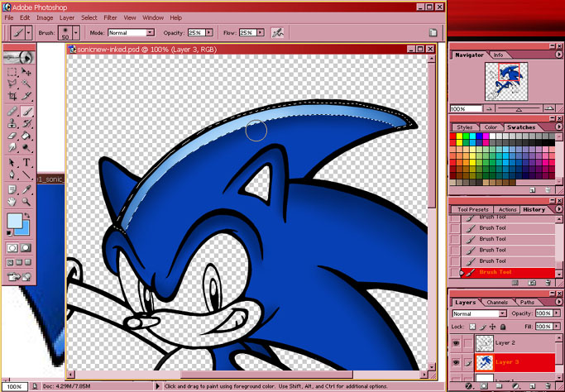Toggle lock position
565x392 pixels.
tap(492, 327)
